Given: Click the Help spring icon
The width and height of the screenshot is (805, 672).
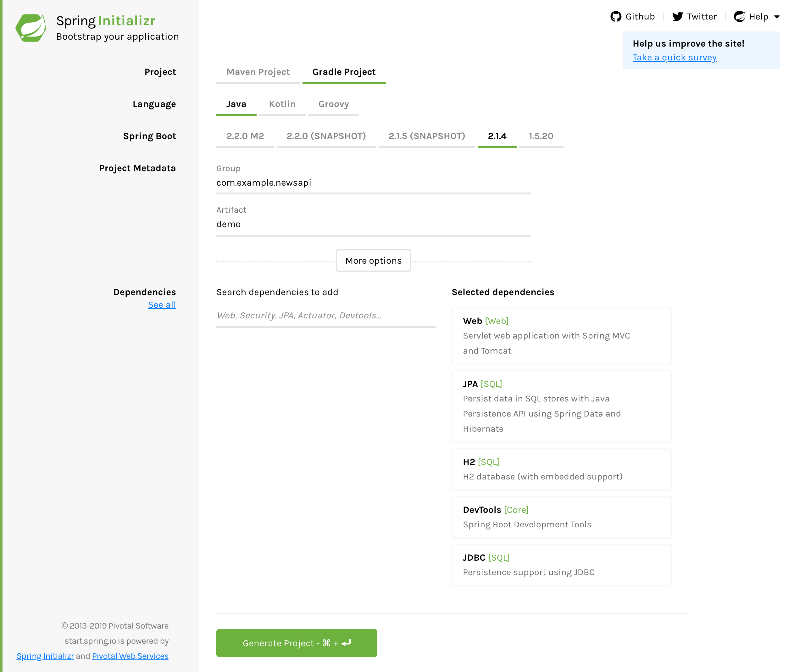Looking at the screenshot, I should 740,16.
